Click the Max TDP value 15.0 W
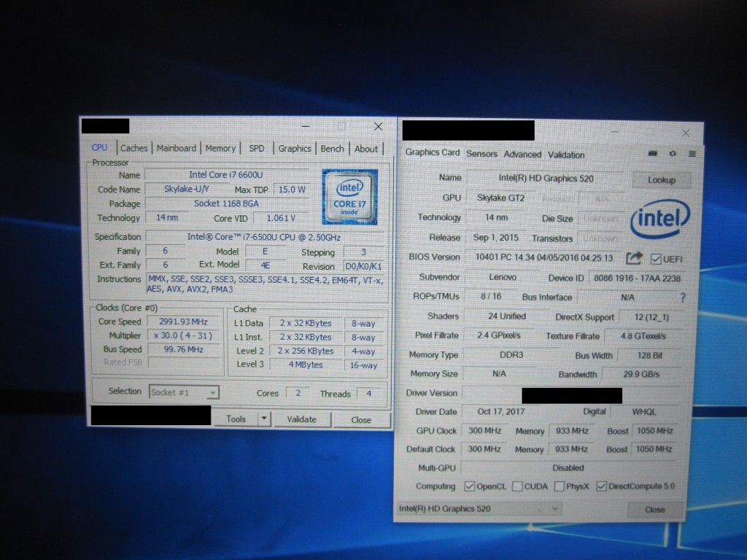The image size is (747, 560). [x=292, y=190]
